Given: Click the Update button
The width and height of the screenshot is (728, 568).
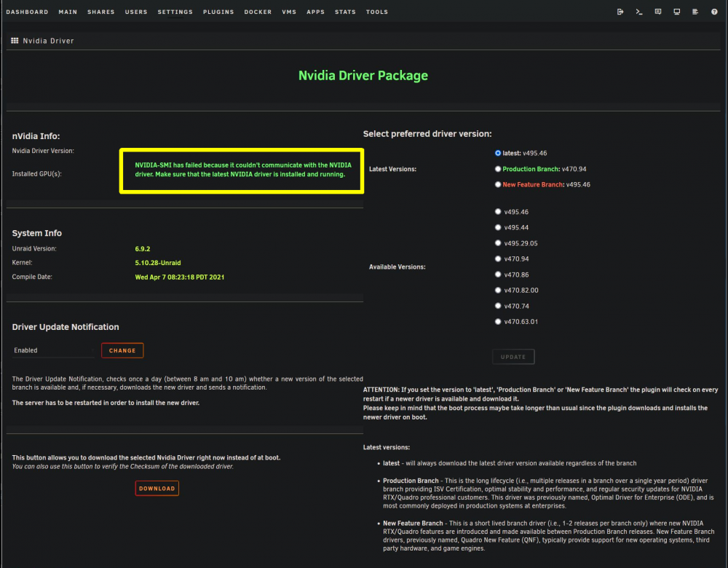Looking at the screenshot, I should click(513, 357).
